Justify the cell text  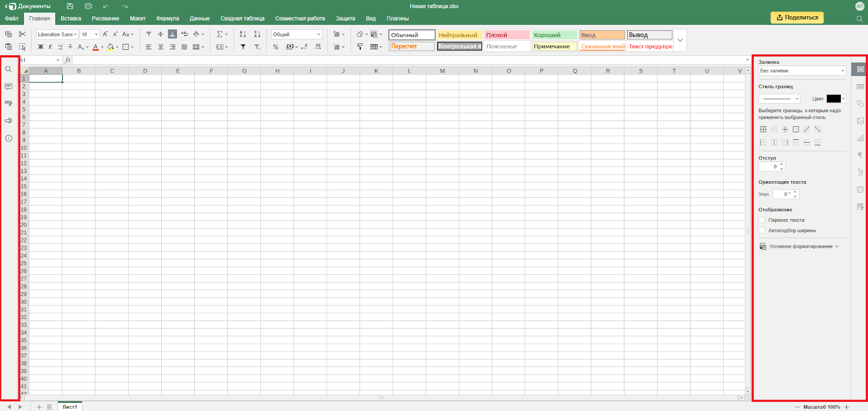(x=184, y=47)
